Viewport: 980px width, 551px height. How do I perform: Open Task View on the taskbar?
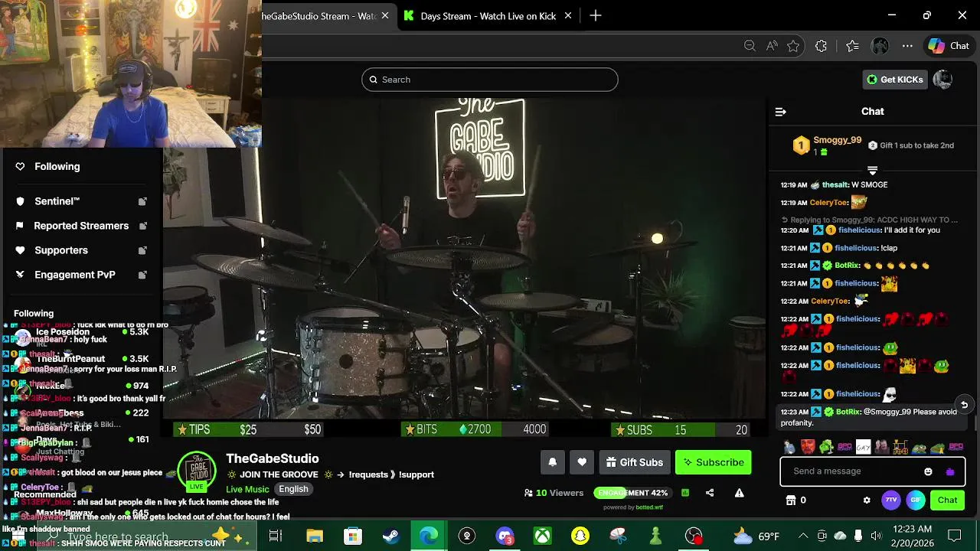click(276, 536)
